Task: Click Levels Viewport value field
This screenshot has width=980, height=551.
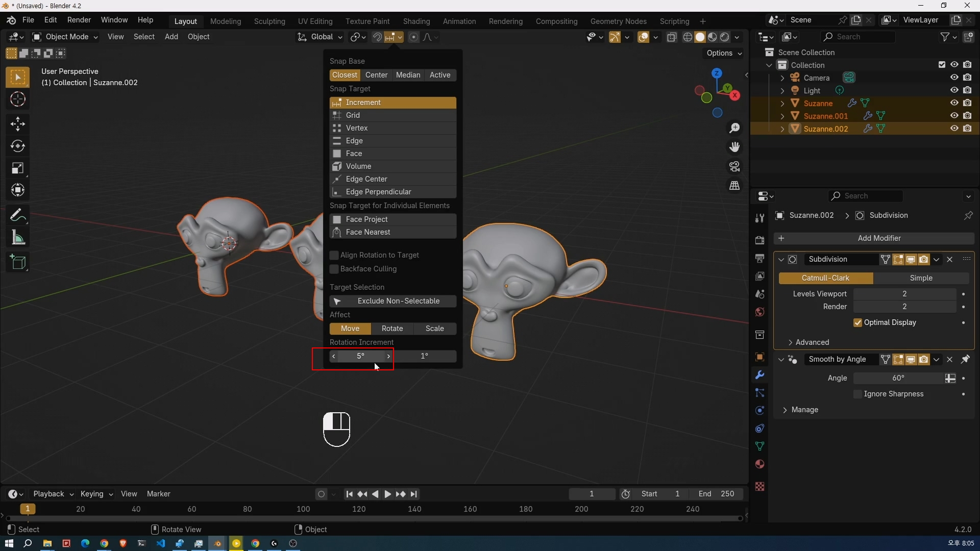Action: coord(904,294)
